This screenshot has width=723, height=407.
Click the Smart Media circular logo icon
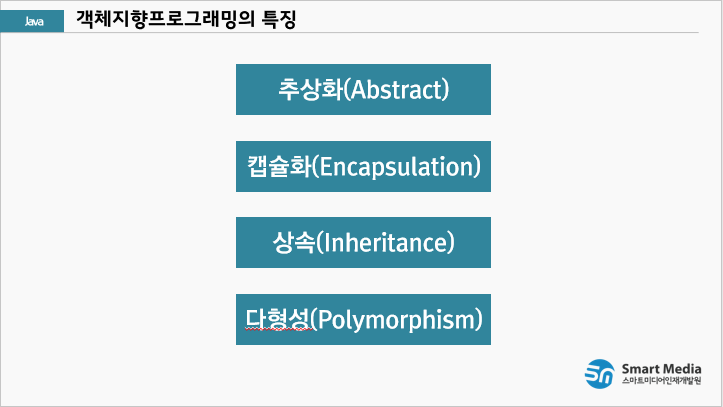click(599, 374)
